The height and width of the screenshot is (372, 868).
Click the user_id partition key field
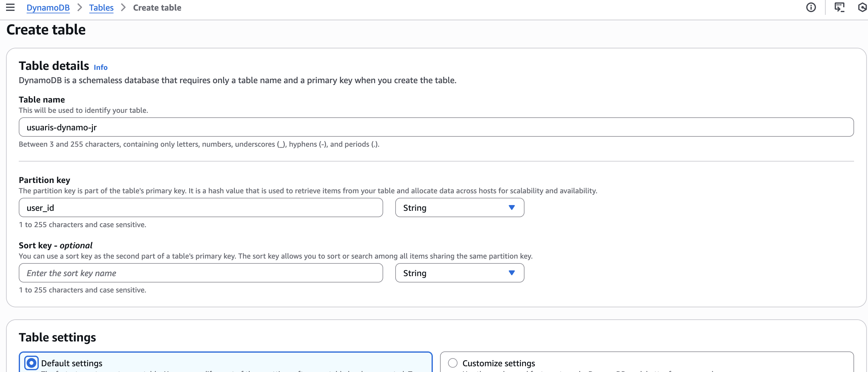(x=200, y=208)
